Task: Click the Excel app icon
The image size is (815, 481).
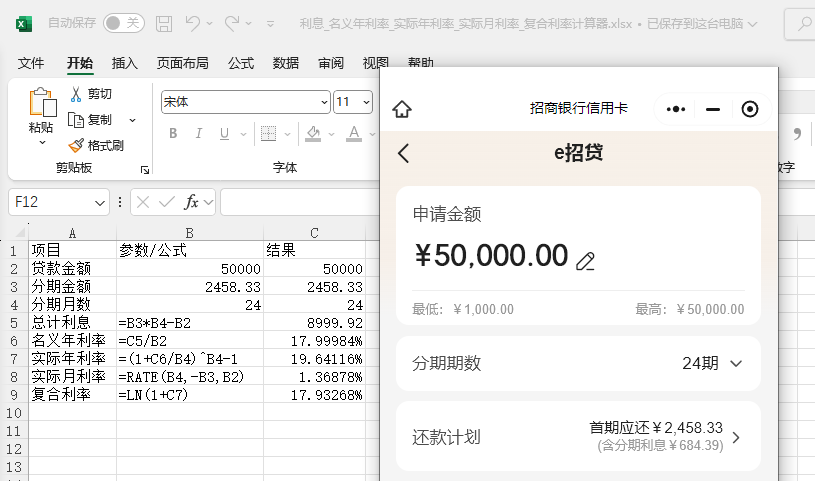Action: [24, 23]
